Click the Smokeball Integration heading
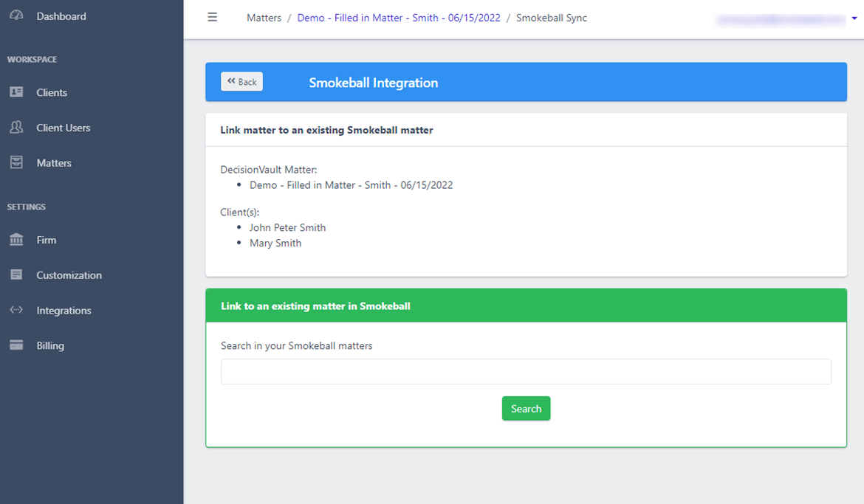Screen dimensions: 864x504 pyautogui.click(x=374, y=83)
